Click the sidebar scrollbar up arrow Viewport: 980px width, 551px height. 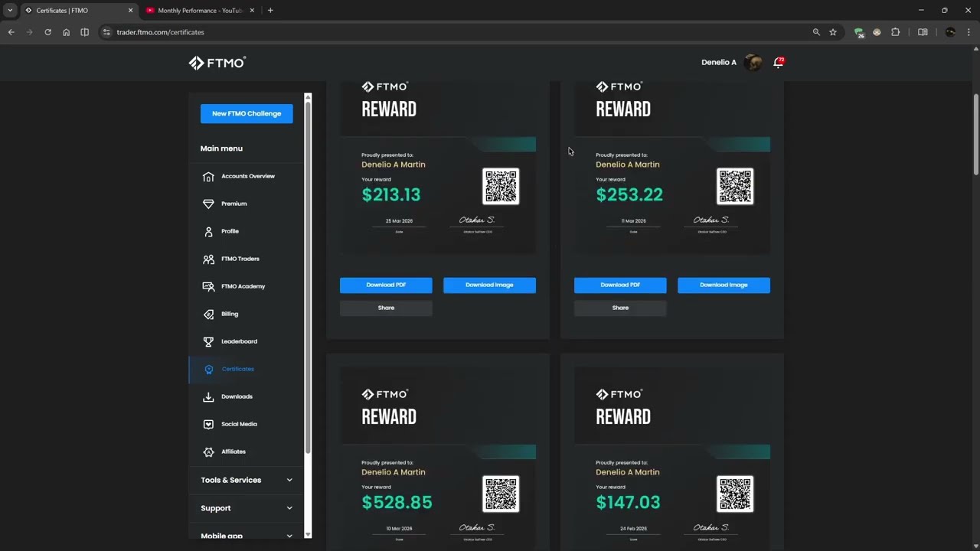308,97
